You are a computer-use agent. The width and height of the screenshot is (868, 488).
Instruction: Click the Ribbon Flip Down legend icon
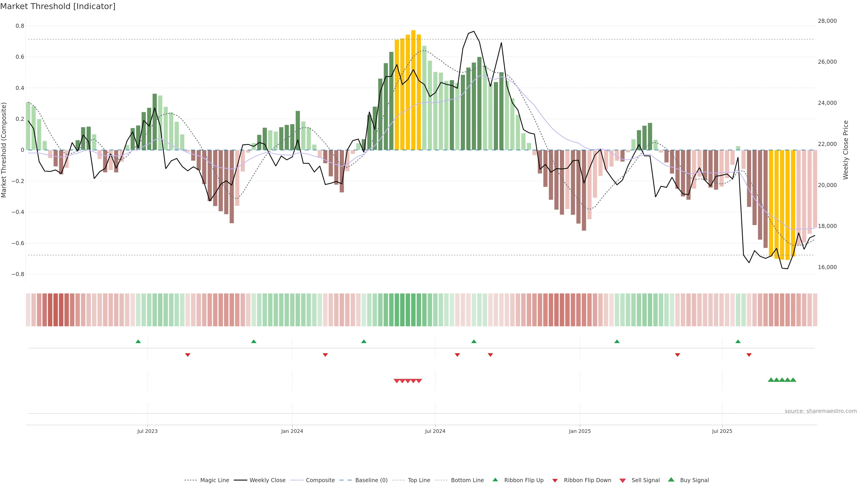coord(555,481)
